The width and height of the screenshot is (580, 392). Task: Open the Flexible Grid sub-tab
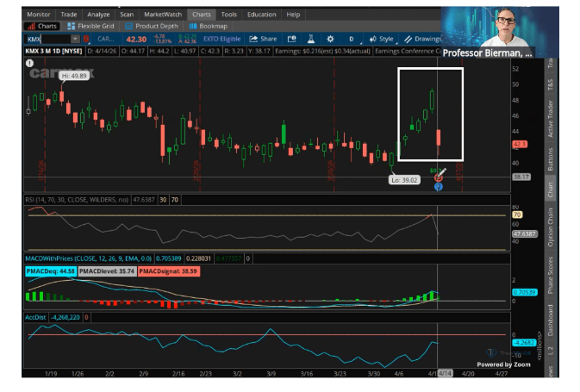coord(90,26)
